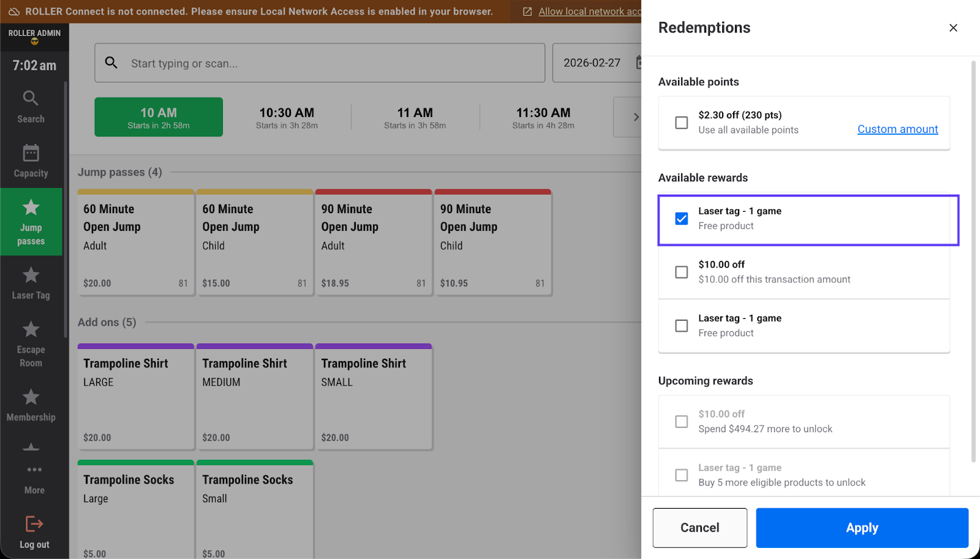The width and height of the screenshot is (980, 559).
Task: Enable the $10.00 off reward checkbox
Action: [681, 272]
